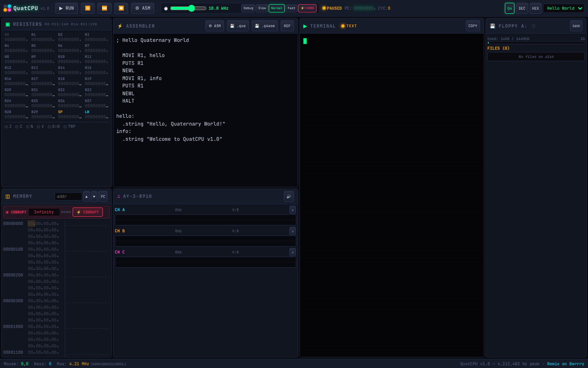Screen dimensions: 588x368
Task: Click the Memory panel icon
Action: pos(7,196)
